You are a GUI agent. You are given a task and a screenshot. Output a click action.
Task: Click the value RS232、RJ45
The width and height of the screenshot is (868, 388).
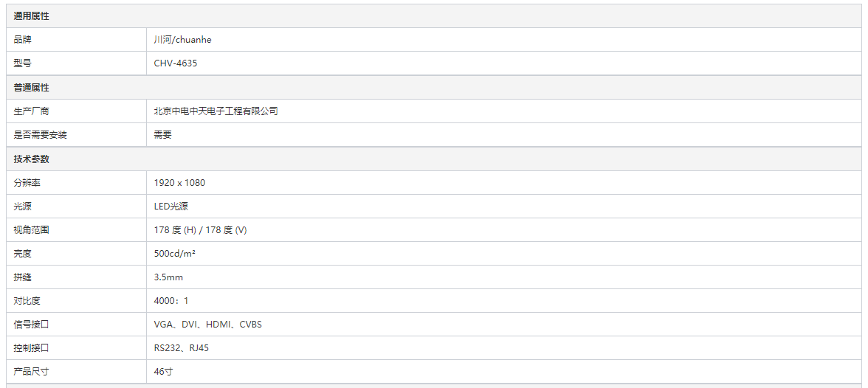pos(182,347)
